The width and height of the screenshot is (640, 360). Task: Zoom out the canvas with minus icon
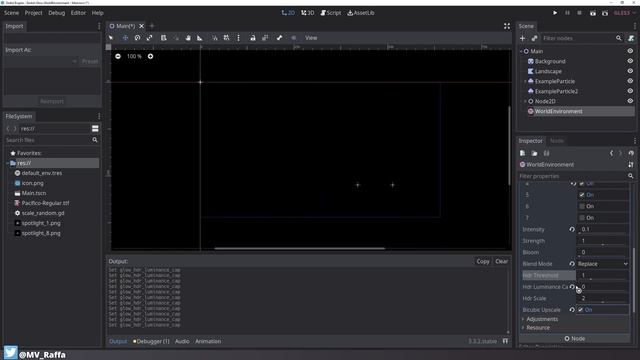click(x=118, y=56)
